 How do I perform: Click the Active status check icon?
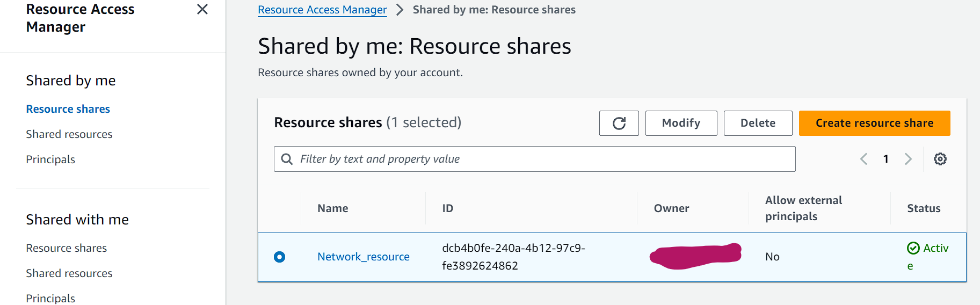tap(913, 248)
